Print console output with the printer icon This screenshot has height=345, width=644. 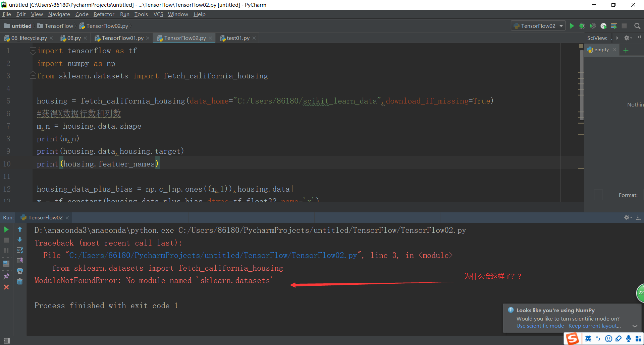click(20, 271)
